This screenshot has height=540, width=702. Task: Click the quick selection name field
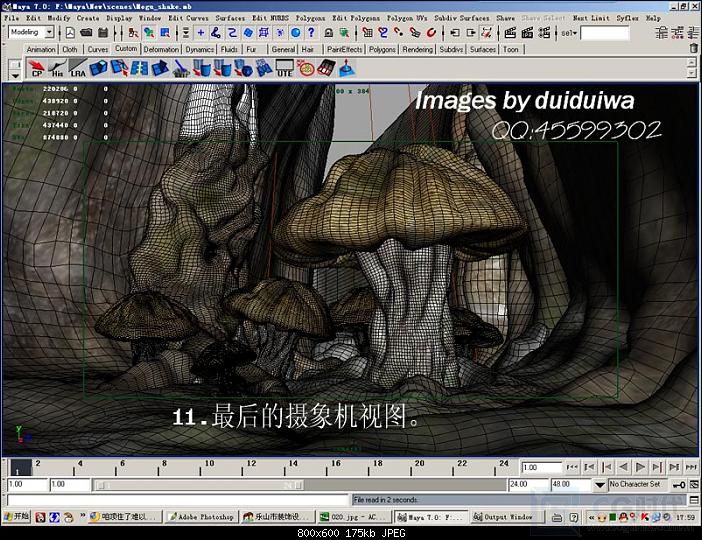[x=604, y=33]
